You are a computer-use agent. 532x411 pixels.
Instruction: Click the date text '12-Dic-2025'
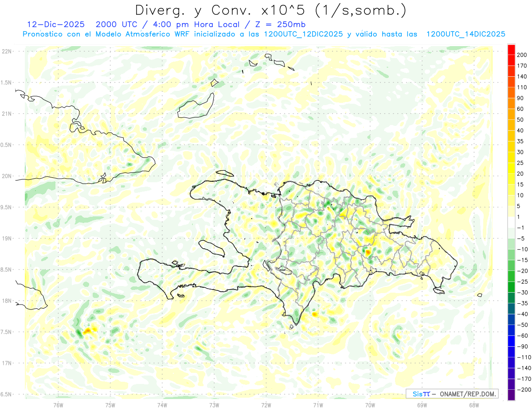tap(56, 24)
